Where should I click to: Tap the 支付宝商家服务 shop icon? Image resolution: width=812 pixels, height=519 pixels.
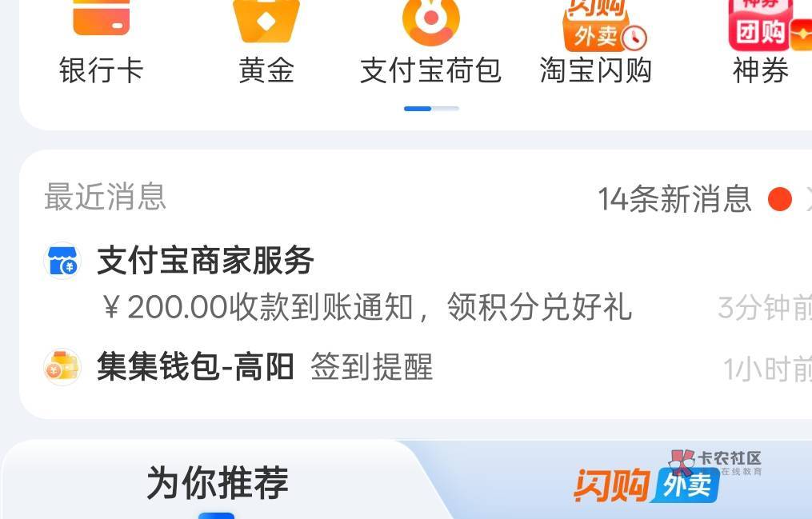click(x=62, y=260)
